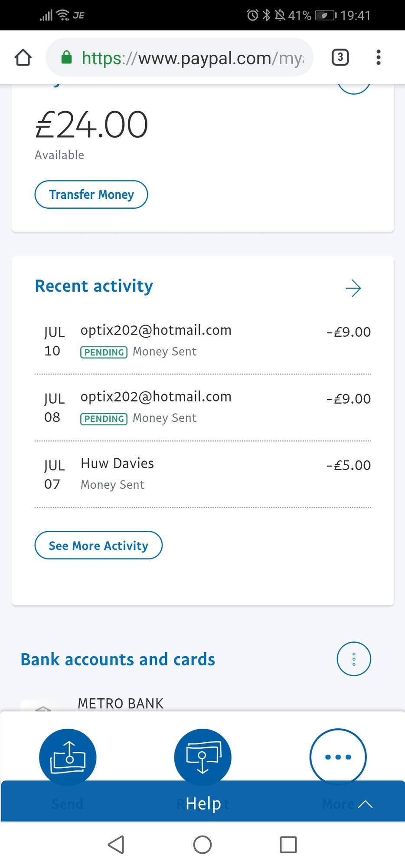Image resolution: width=405 pixels, height=868 pixels.
Task: Open Recent activity arrow icon
Action: click(353, 288)
